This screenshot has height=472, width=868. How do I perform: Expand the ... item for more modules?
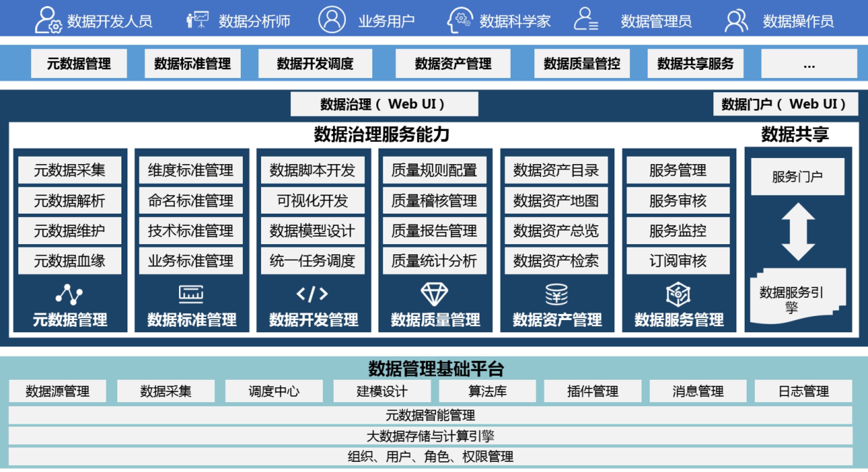(809, 63)
